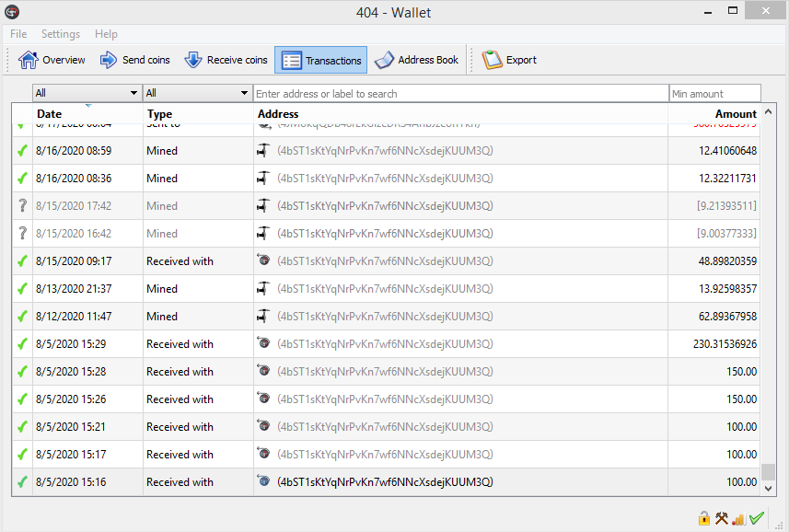Select address in 8/5/2020 15:16 row
Screen dimensions: 789x532
(385, 482)
